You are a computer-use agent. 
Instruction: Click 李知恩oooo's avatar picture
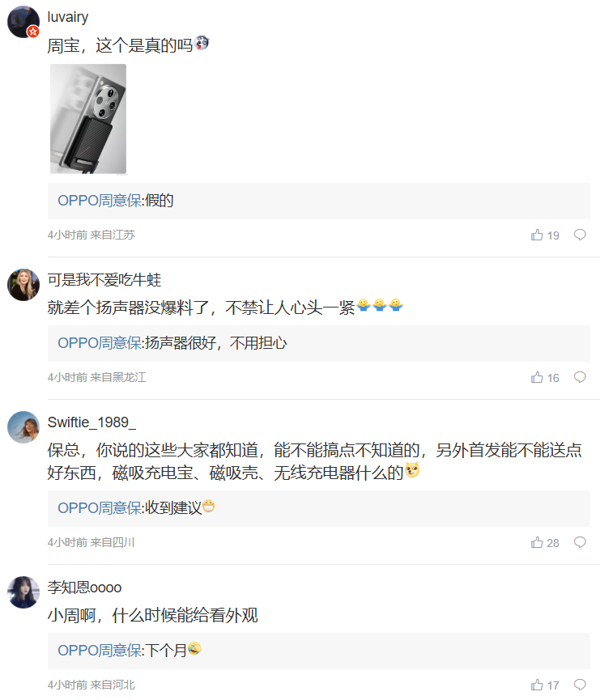click(23, 592)
